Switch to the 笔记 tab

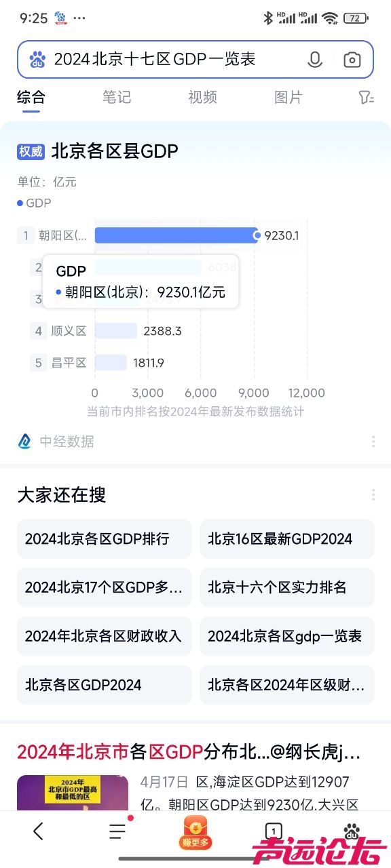(x=117, y=97)
